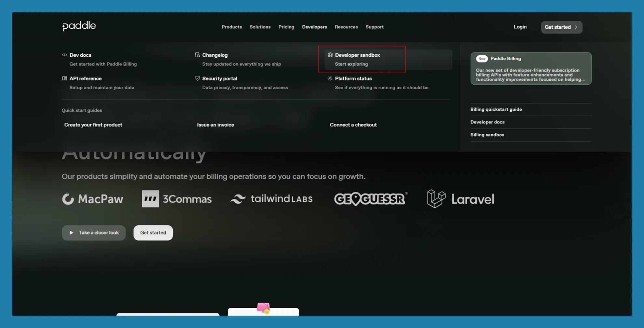Open the Products menu
644x328 pixels.
click(x=232, y=27)
